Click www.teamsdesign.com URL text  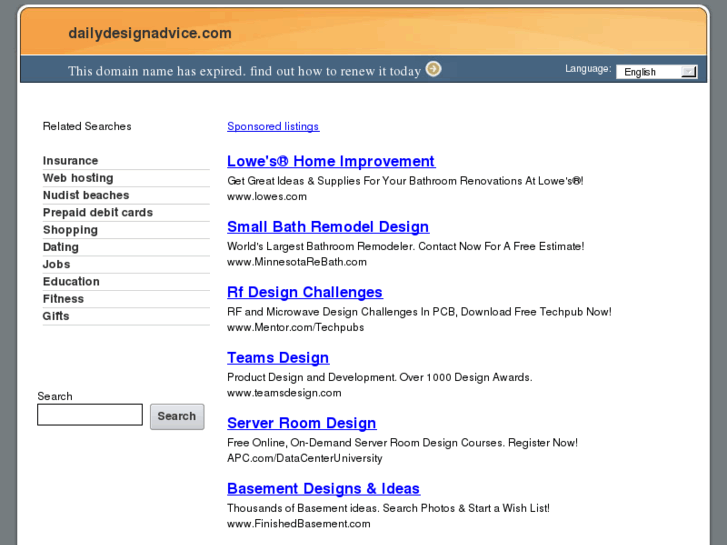pos(284,392)
